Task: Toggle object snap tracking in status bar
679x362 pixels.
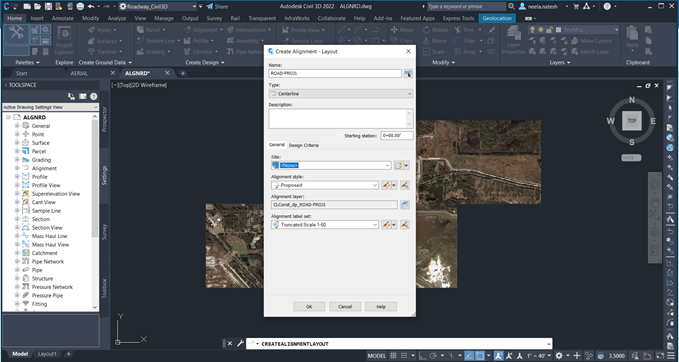Action: 469,356
